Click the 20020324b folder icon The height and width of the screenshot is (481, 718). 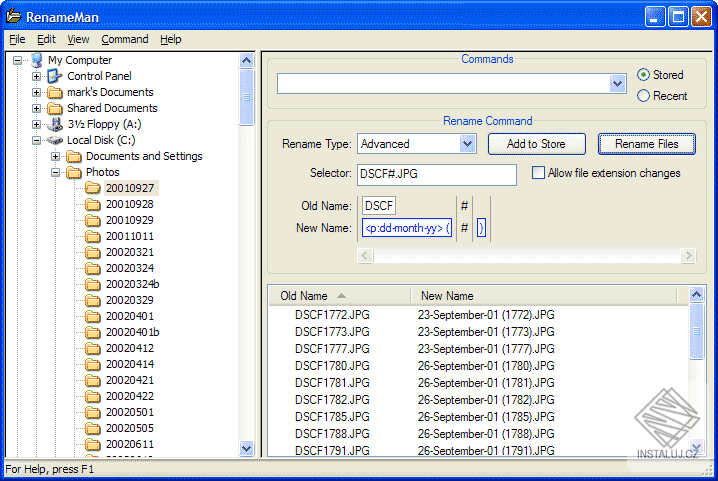click(93, 284)
